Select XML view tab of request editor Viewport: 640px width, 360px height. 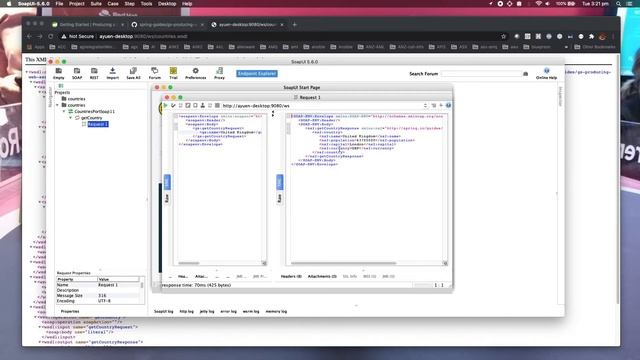pyautogui.click(x=167, y=182)
